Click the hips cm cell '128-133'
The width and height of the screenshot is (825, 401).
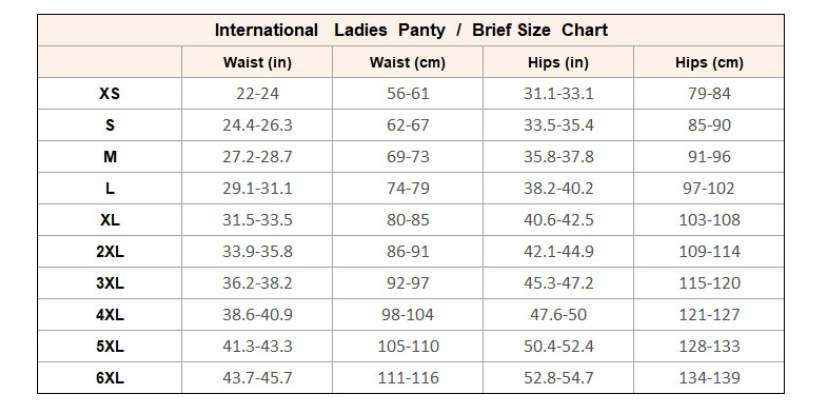[x=709, y=346]
